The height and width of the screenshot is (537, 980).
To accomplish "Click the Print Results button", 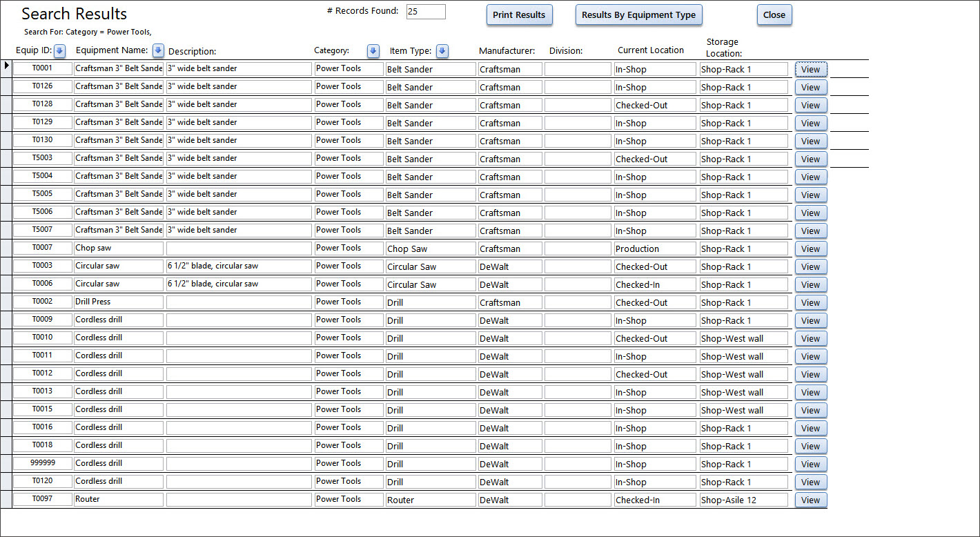I will [519, 15].
